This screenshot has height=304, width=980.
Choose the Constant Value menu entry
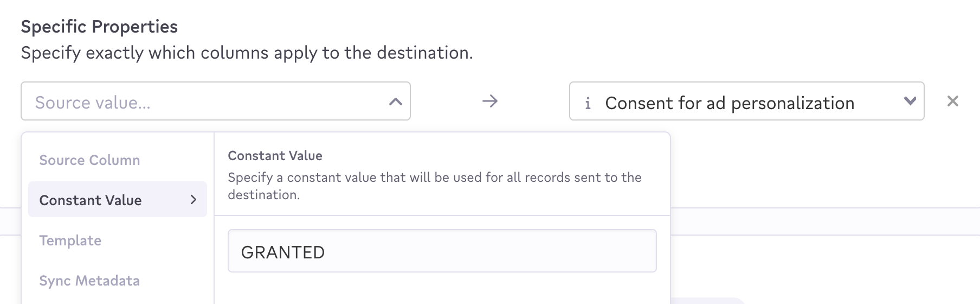tap(91, 200)
